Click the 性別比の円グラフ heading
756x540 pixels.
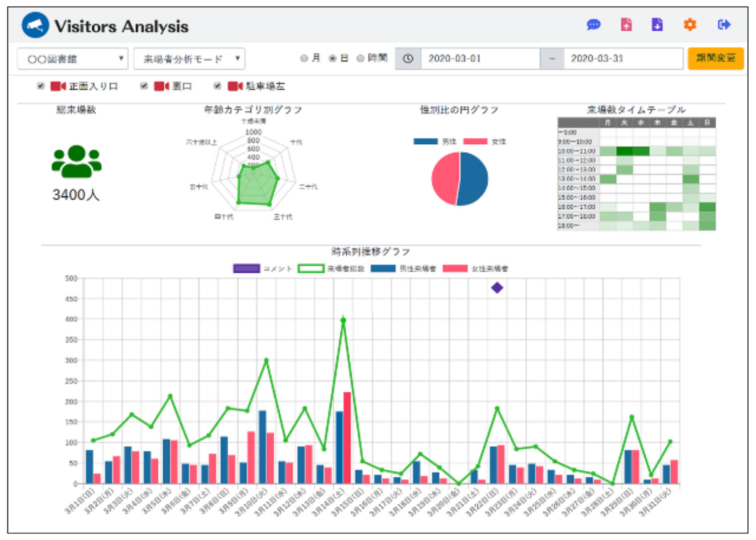[x=459, y=110]
